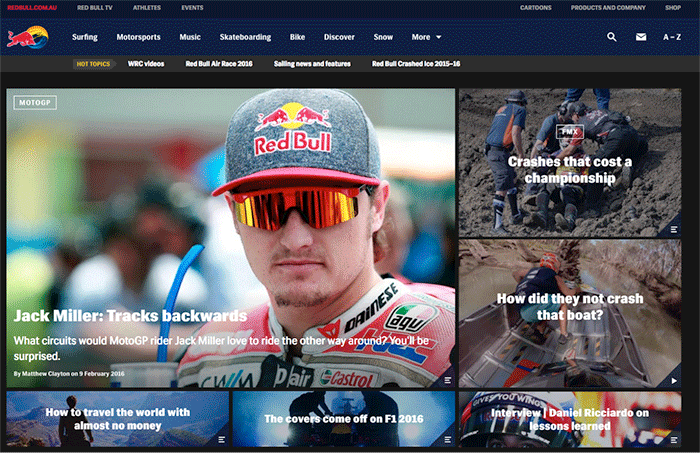Open the search magnifier icon
The width and height of the screenshot is (700, 453).
pos(612,37)
